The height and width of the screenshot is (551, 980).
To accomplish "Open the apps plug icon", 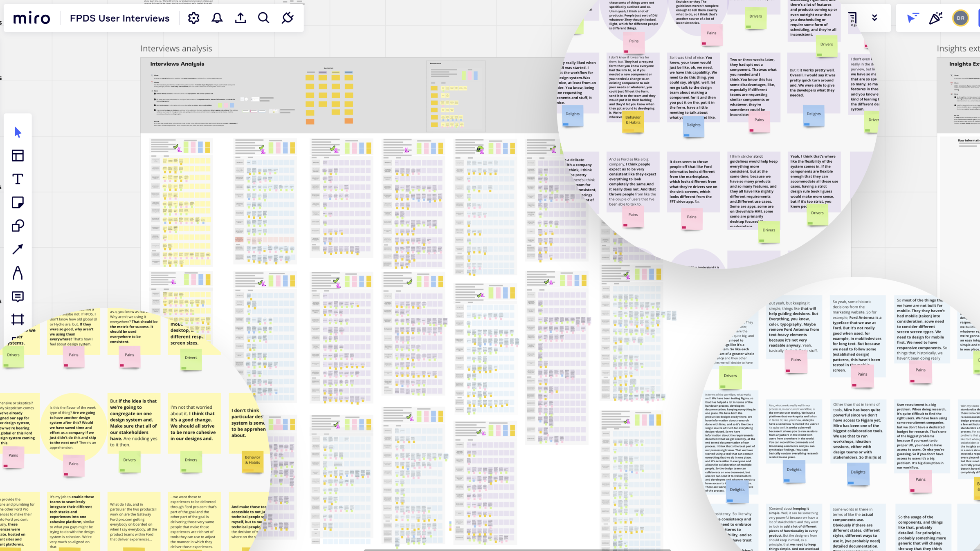I will [x=288, y=18].
